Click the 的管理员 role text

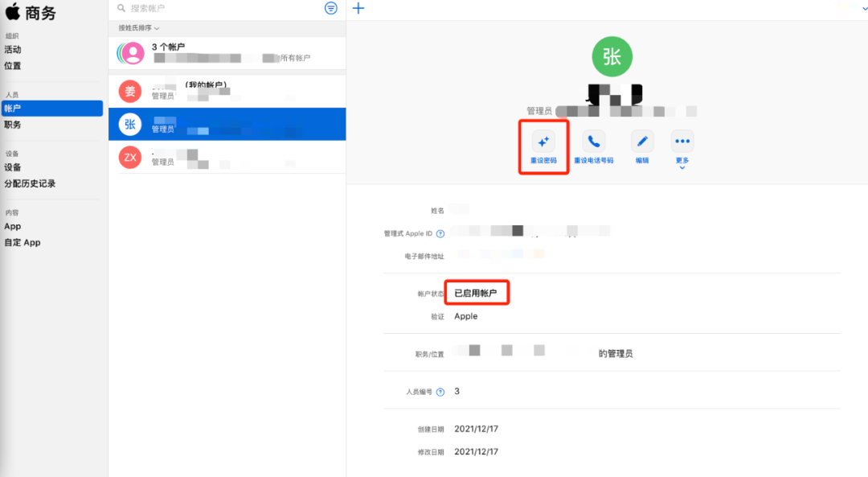[x=616, y=353]
